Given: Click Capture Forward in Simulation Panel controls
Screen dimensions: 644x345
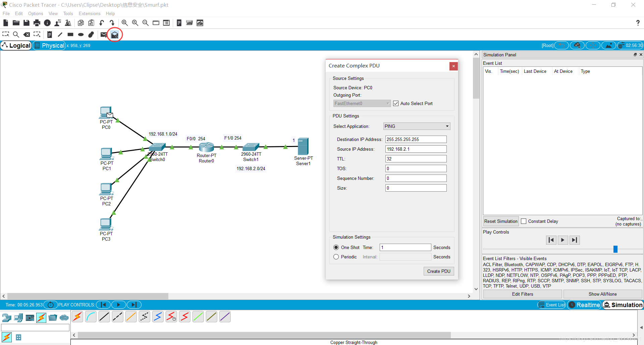Looking at the screenshot, I should [x=575, y=240].
